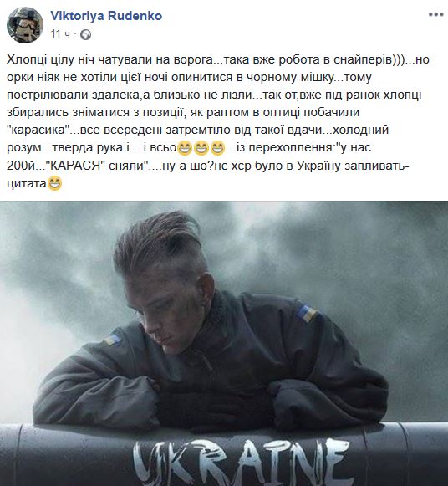Open the soldier photo attached to post
Viewport: 448px width, 486px height.
224,344
